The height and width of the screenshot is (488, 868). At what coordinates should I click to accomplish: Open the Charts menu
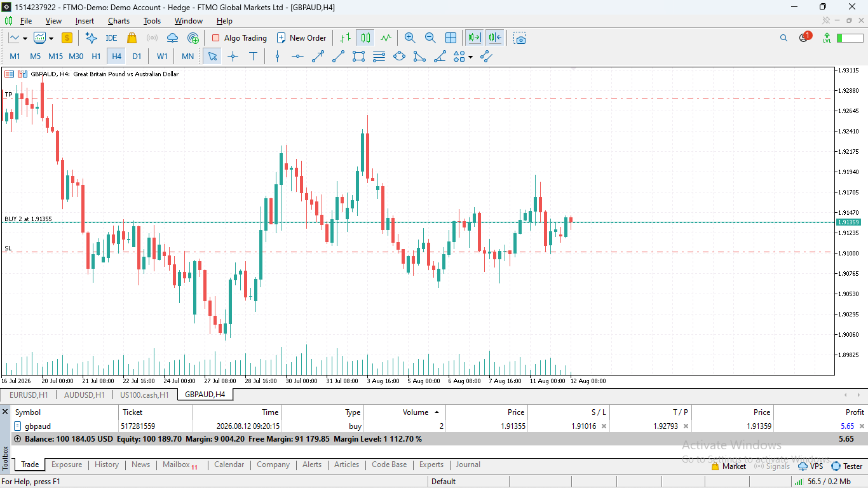(x=119, y=21)
